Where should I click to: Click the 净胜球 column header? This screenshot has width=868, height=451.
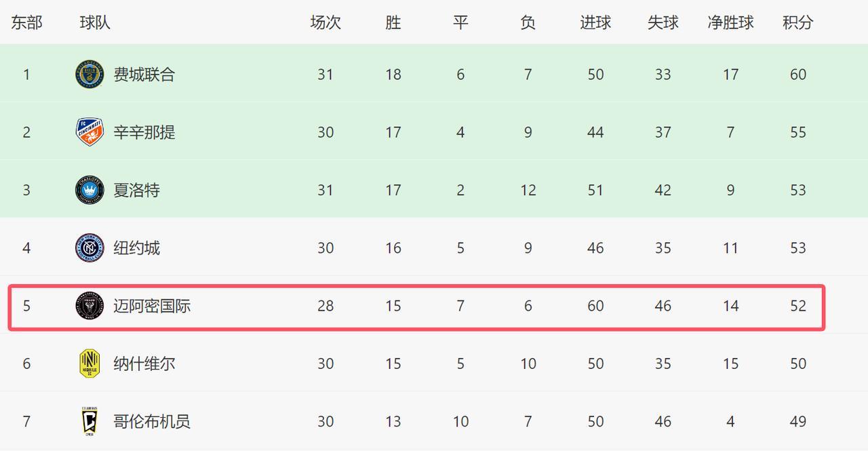[730, 22]
